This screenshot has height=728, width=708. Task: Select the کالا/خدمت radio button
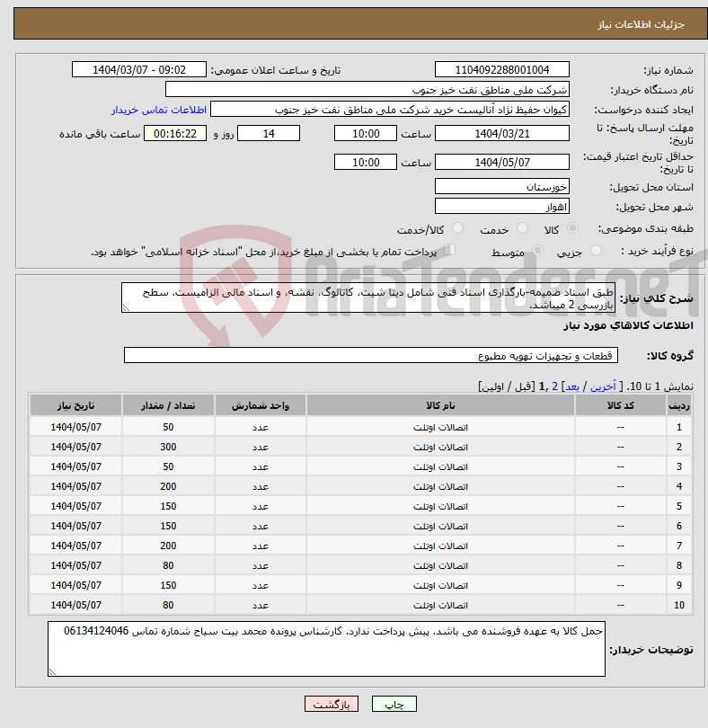click(x=457, y=228)
